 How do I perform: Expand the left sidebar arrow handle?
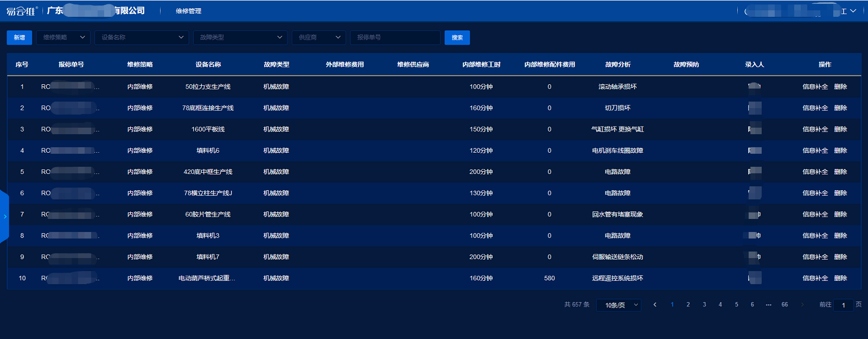pos(5,216)
